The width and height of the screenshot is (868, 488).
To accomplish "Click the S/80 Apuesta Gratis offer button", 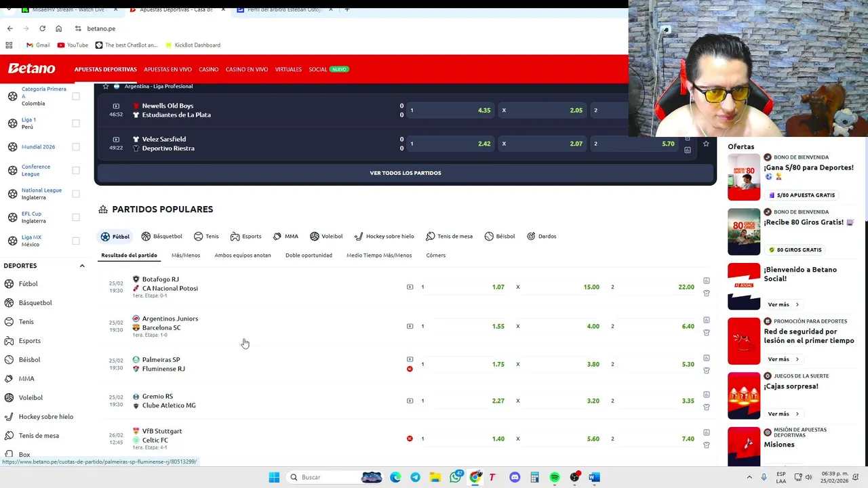I will pyautogui.click(x=801, y=195).
